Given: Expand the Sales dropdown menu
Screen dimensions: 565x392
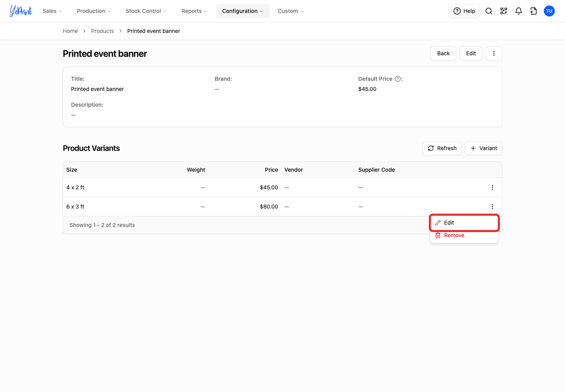Looking at the screenshot, I should (52, 11).
